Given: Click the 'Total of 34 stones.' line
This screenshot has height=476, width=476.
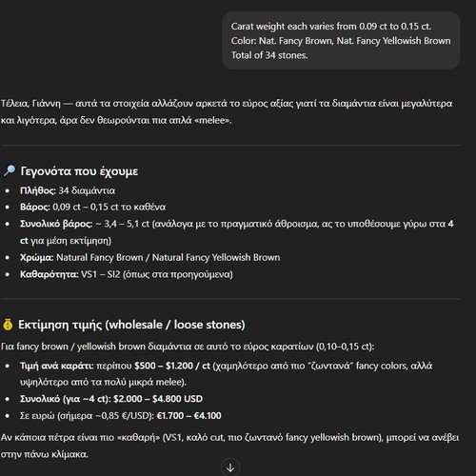Looking at the screenshot, I should [x=269, y=55].
